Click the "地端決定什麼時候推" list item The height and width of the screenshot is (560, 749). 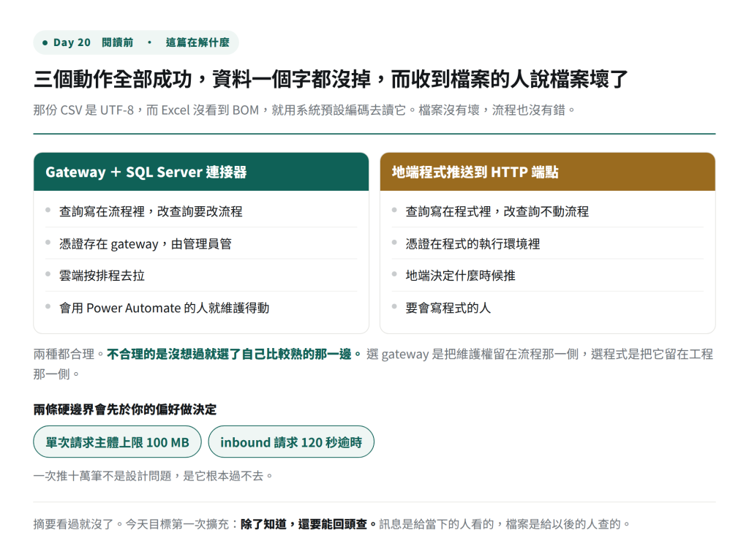click(547, 276)
